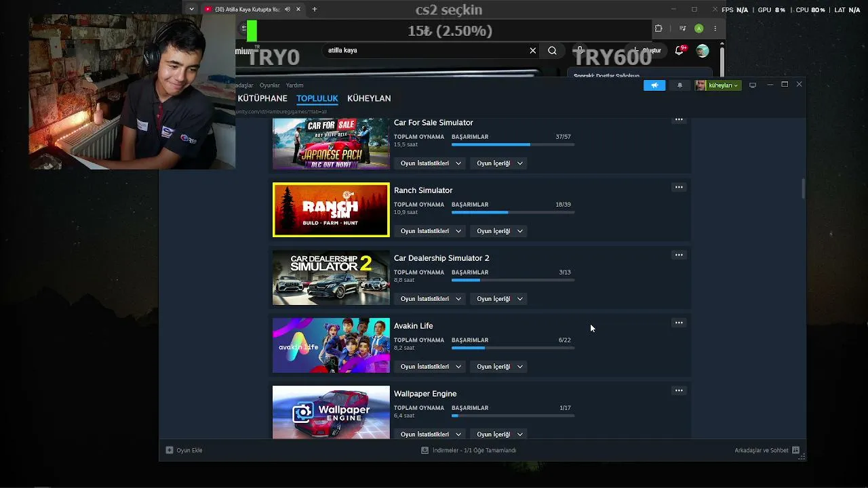Open options menu for Ranch Simulator
Screen dimensions: 868x488
coord(679,187)
